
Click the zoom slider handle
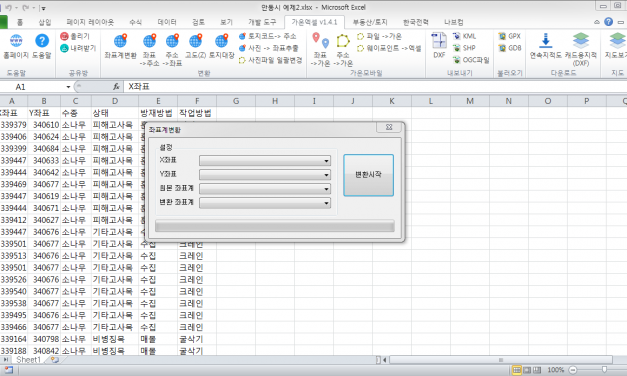tap(604, 370)
